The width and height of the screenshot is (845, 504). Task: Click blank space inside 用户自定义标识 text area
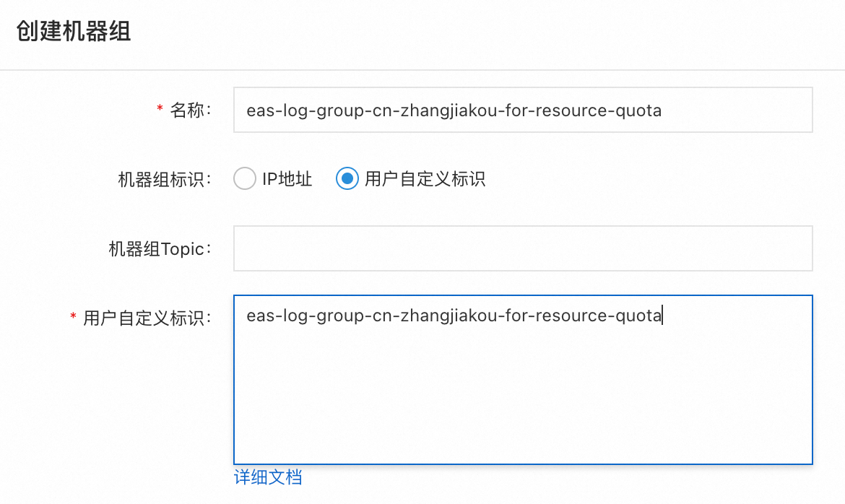522,404
